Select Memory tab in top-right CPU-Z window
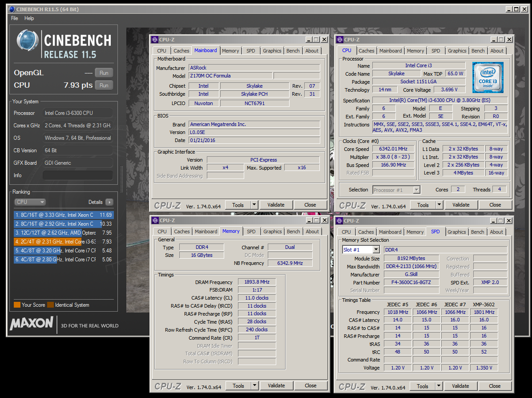Viewport: 532px width, 398px height. click(415, 51)
